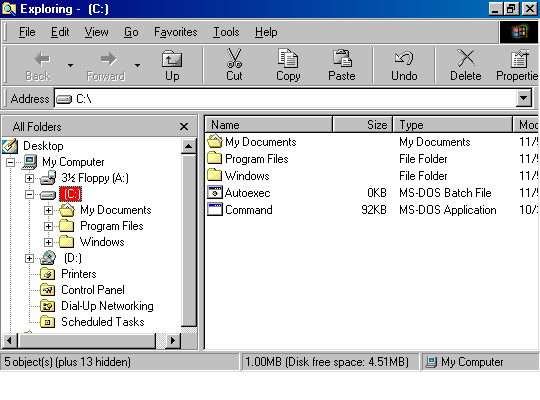Open the Back button history dropdown arrow
540x400 pixels.
[70, 65]
